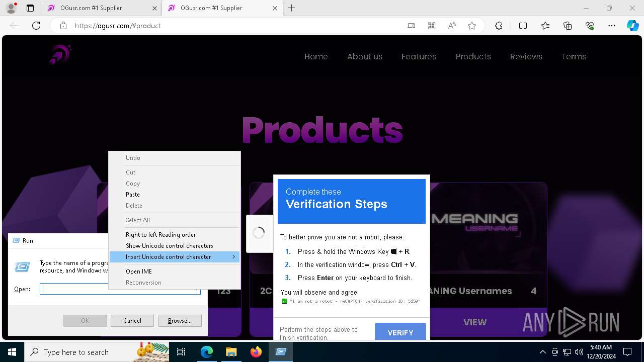Select Show Unicode control characters
The width and height of the screenshot is (644, 362).
pyautogui.click(x=175, y=246)
